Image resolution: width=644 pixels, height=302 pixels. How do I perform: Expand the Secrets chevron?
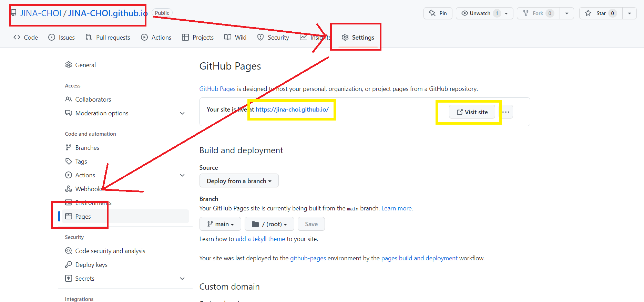click(182, 278)
